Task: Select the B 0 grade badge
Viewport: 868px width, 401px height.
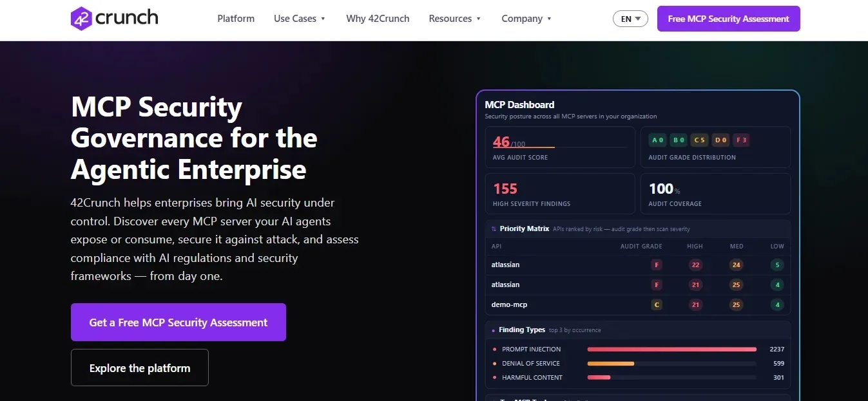Action: tap(678, 140)
